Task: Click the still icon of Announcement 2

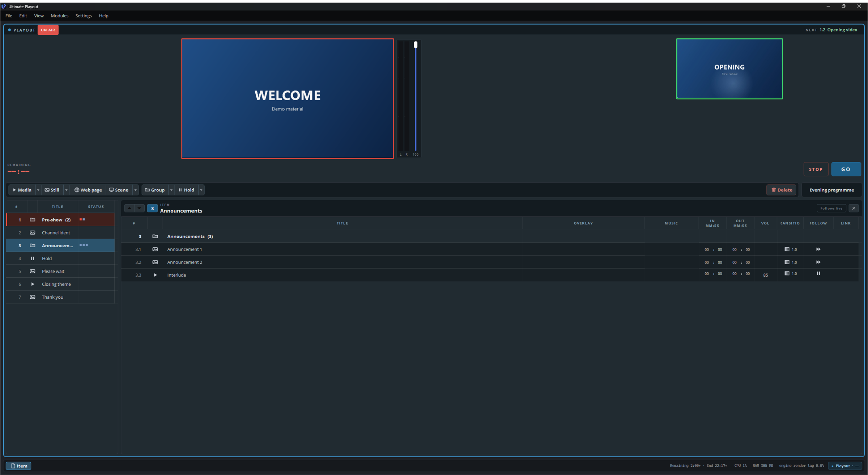Action: [x=155, y=262]
